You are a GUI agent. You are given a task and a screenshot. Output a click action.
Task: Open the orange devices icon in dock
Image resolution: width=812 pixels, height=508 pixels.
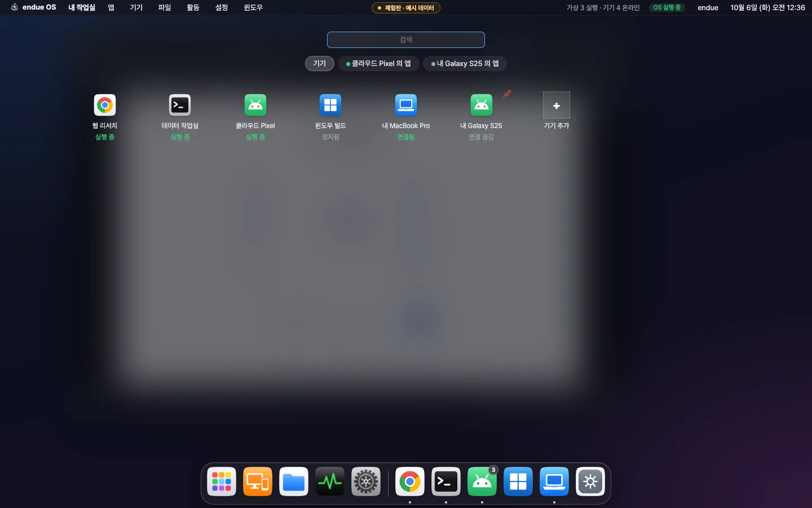tap(258, 481)
